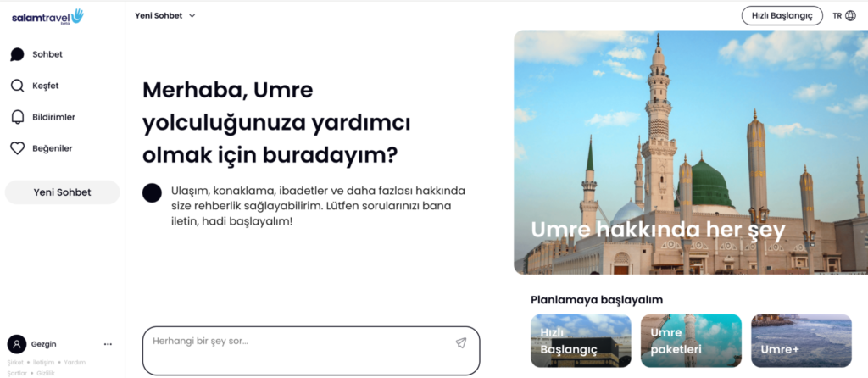Click the Gezgin username label
This screenshot has height=378, width=868.
click(x=44, y=344)
